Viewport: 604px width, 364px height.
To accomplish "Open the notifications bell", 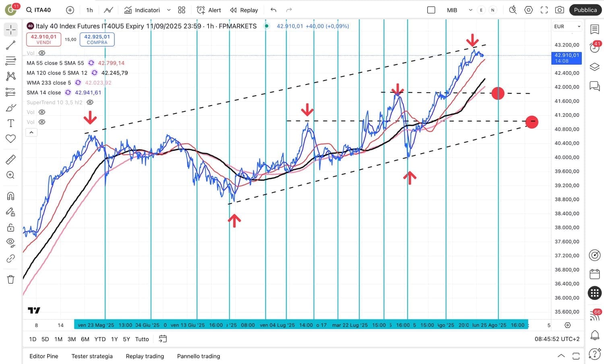I will click(595, 335).
